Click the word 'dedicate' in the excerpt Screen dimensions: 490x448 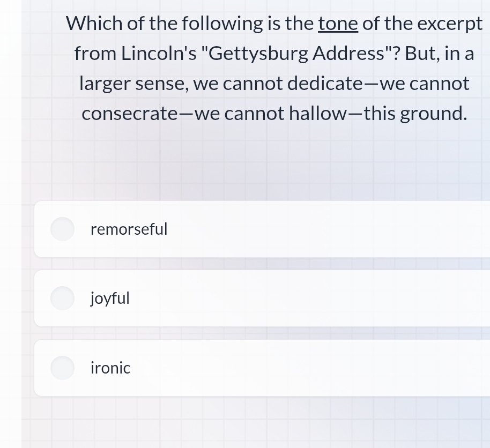tap(324, 84)
